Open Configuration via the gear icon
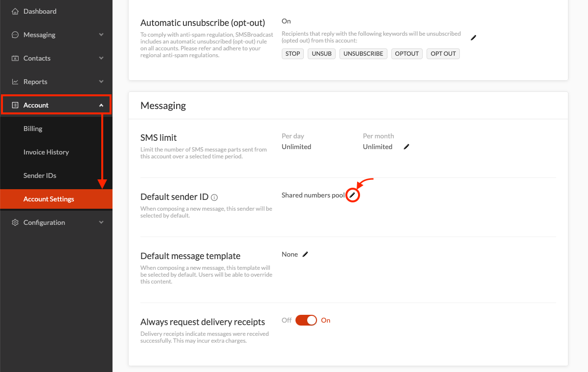The image size is (588, 372). (x=16, y=222)
